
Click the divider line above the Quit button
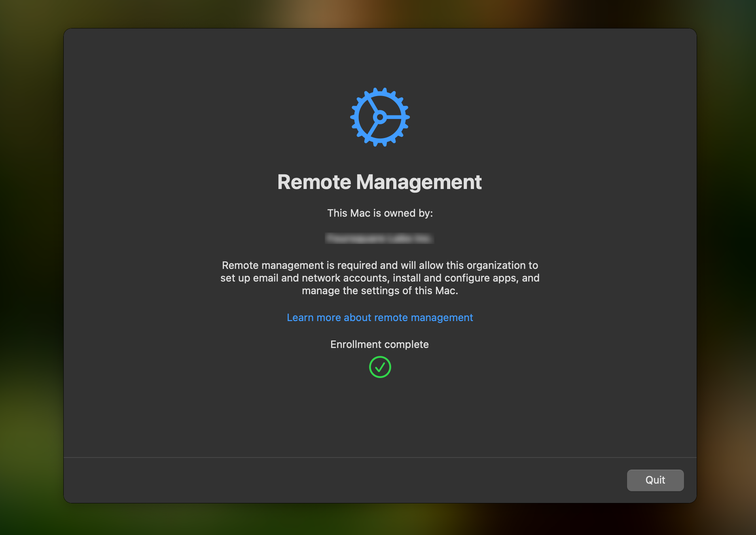[379, 457]
